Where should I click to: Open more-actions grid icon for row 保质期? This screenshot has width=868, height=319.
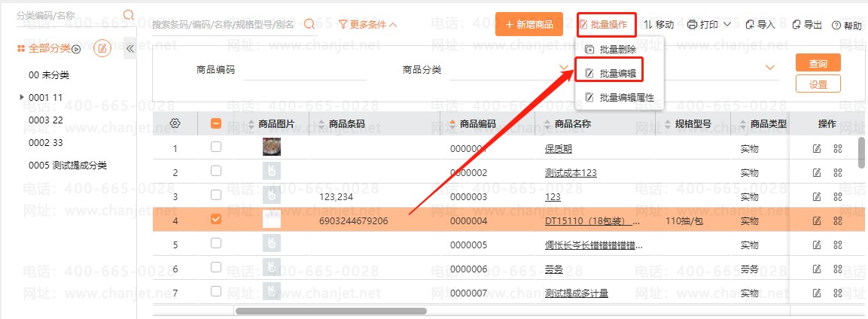[x=838, y=148]
